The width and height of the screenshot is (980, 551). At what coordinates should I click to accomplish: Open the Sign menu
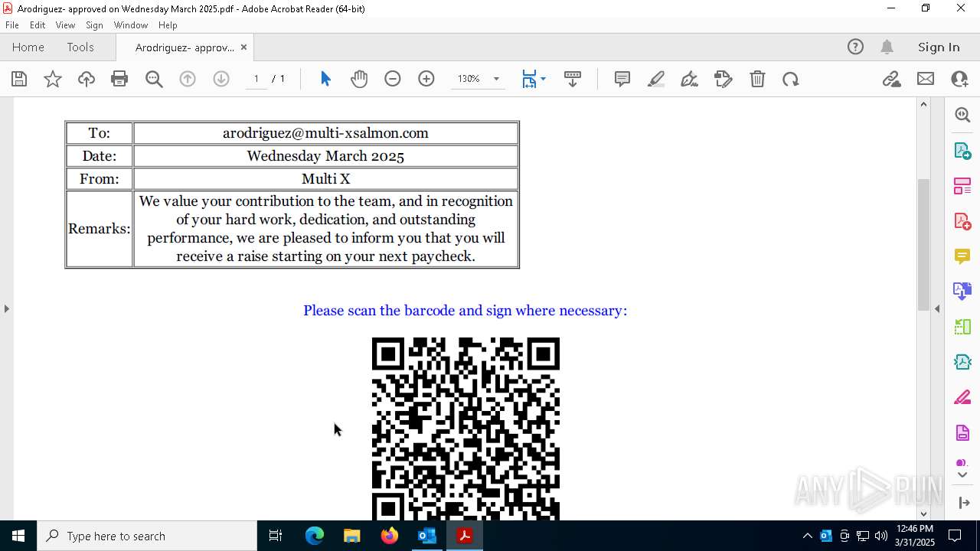95,24
